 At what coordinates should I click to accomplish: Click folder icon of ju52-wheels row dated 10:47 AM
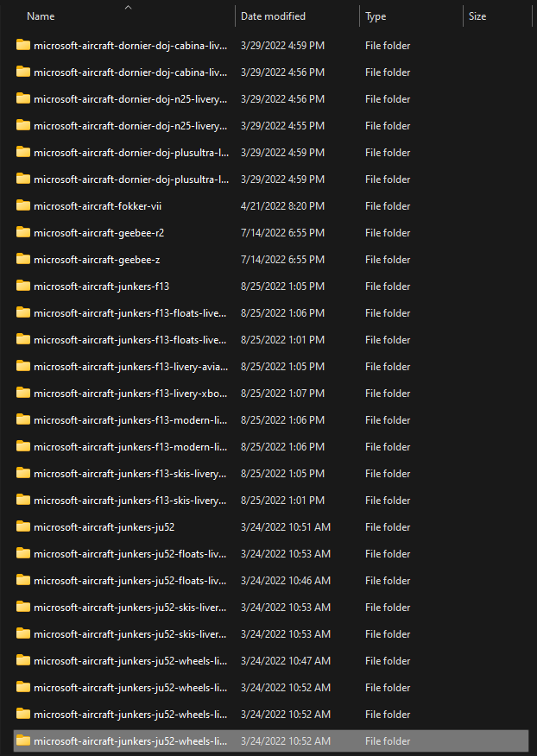23,660
